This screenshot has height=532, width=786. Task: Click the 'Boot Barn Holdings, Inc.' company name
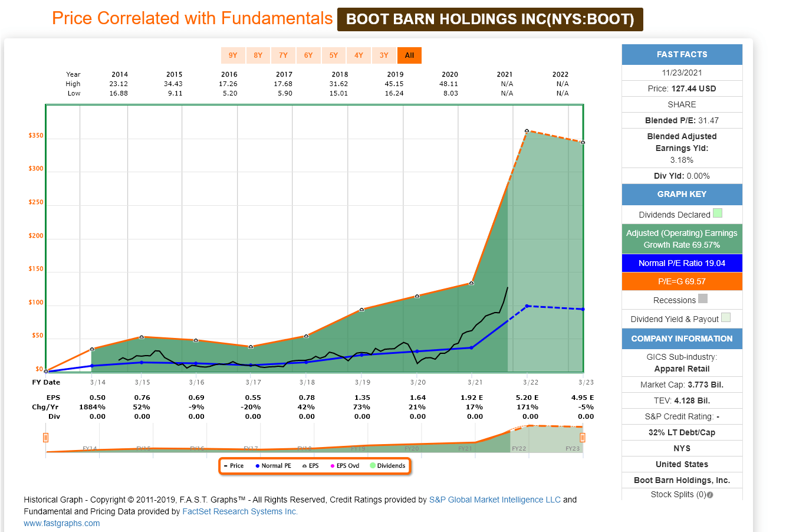(682, 480)
